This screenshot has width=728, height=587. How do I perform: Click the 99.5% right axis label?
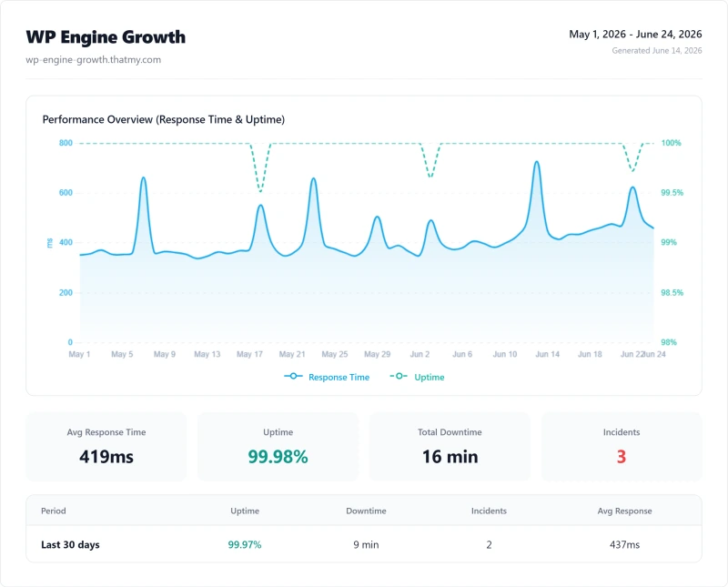(672, 193)
